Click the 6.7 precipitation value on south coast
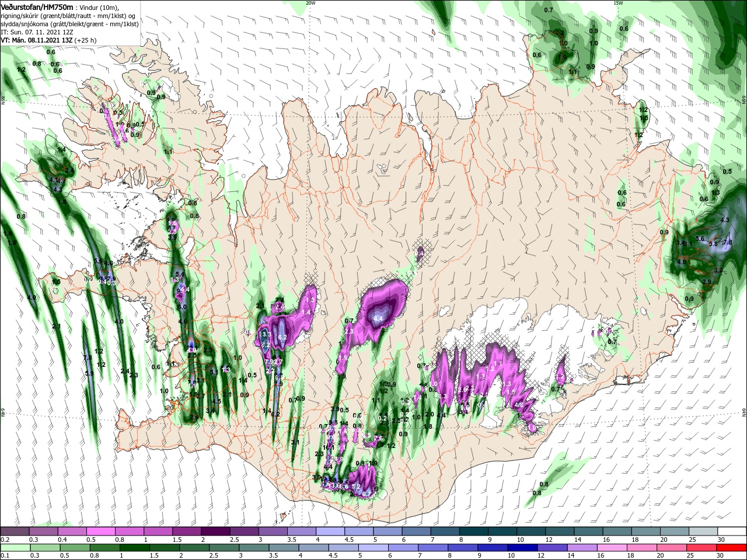Screen dimensions: 747x560 [367, 494]
